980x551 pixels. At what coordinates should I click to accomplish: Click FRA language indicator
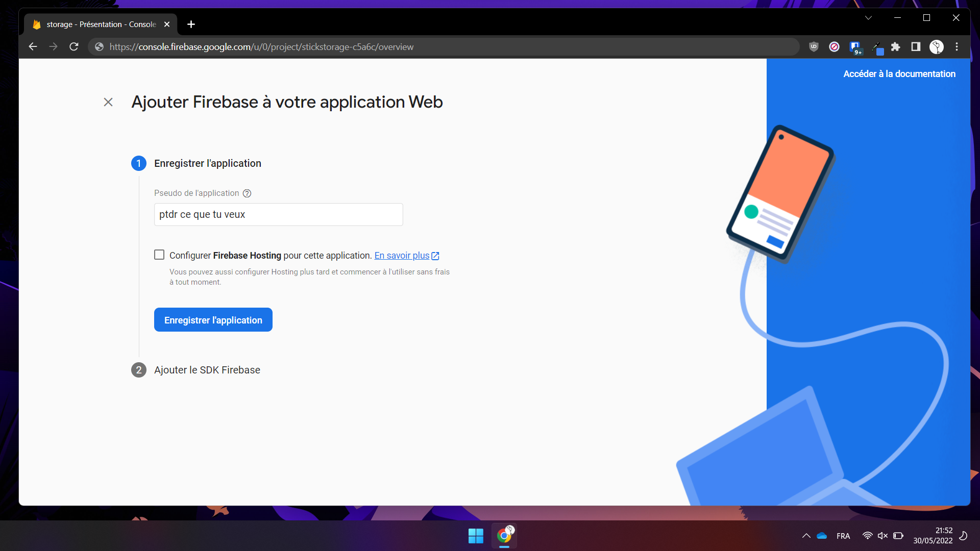[x=843, y=536]
